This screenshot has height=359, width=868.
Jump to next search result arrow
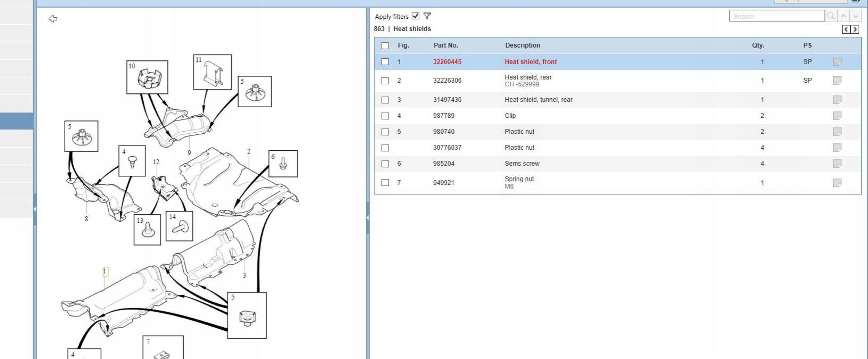(856, 16)
